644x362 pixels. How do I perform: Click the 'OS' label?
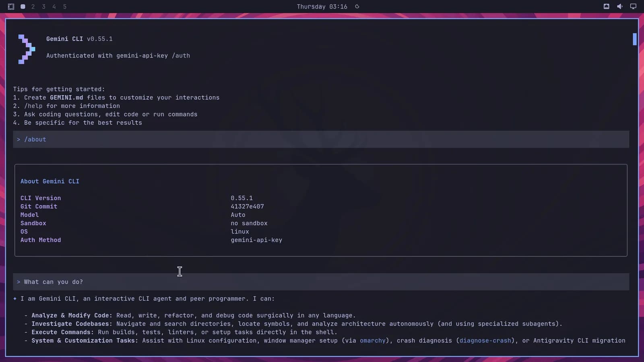point(24,232)
